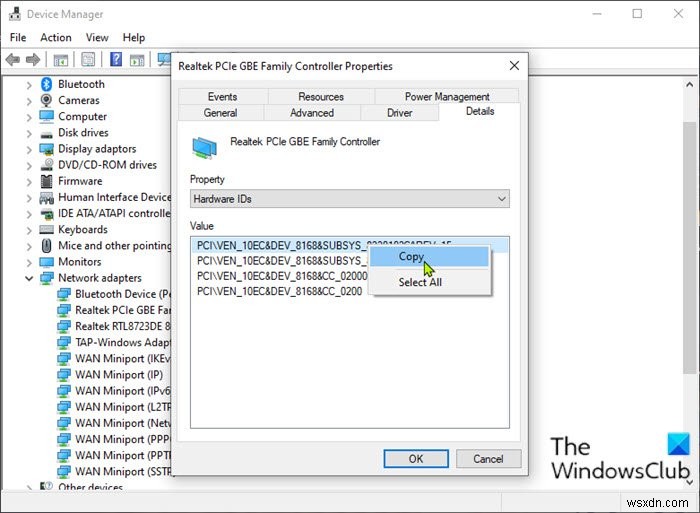Image resolution: width=700 pixels, height=513 pixels.
Task: Select the WAN Miniport (IKEv2) tree item
Action: (123, 359)
